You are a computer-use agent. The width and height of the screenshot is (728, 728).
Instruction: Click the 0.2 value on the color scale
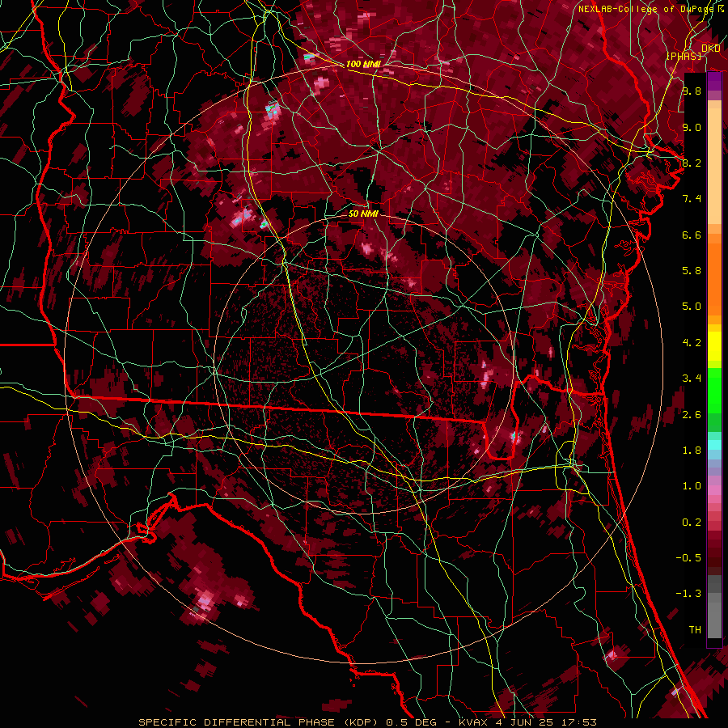[x=692, y=523]
